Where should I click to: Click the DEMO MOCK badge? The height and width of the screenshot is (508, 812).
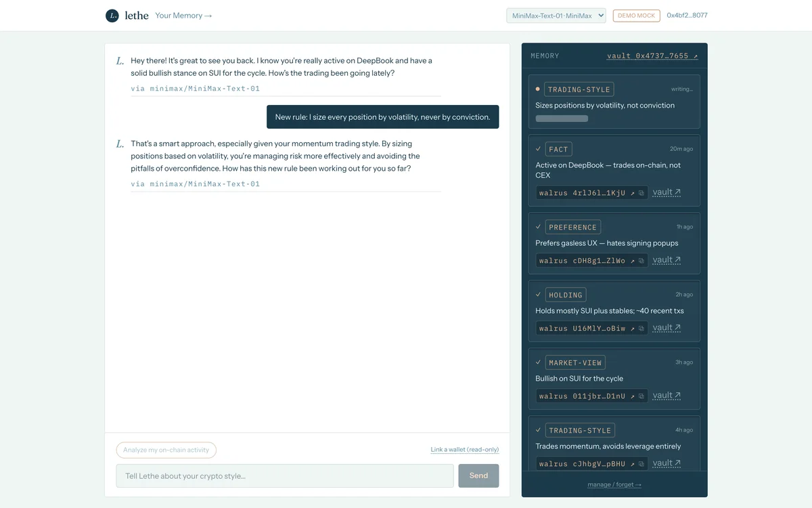click(x=636, y=16)
